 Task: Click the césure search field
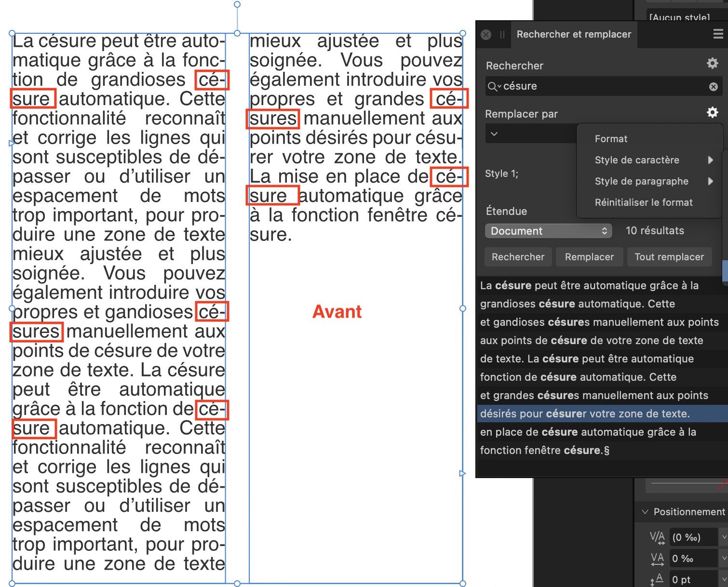pyautogui.click(x=603, y=86)
